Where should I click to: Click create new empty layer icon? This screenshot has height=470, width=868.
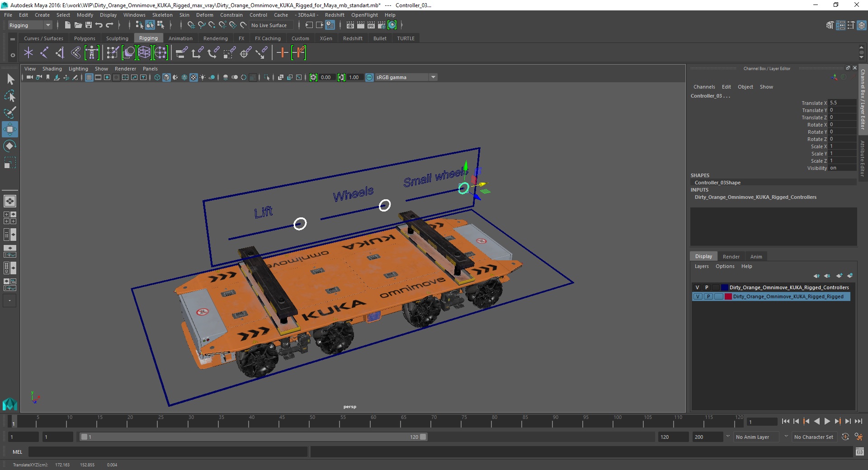coord(839,276)
